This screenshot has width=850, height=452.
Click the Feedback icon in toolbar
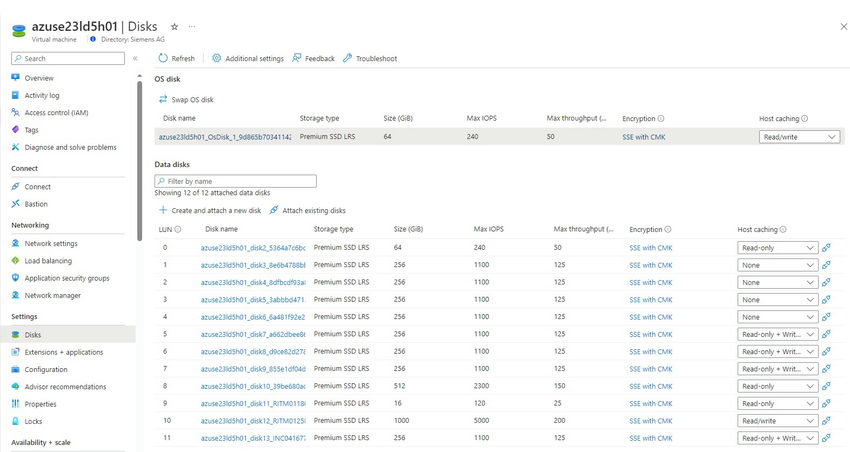click(x=297, y=59)
